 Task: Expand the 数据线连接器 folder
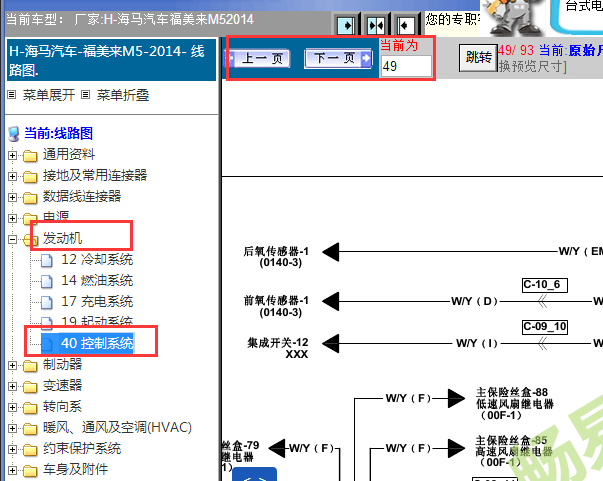point(12,198)
